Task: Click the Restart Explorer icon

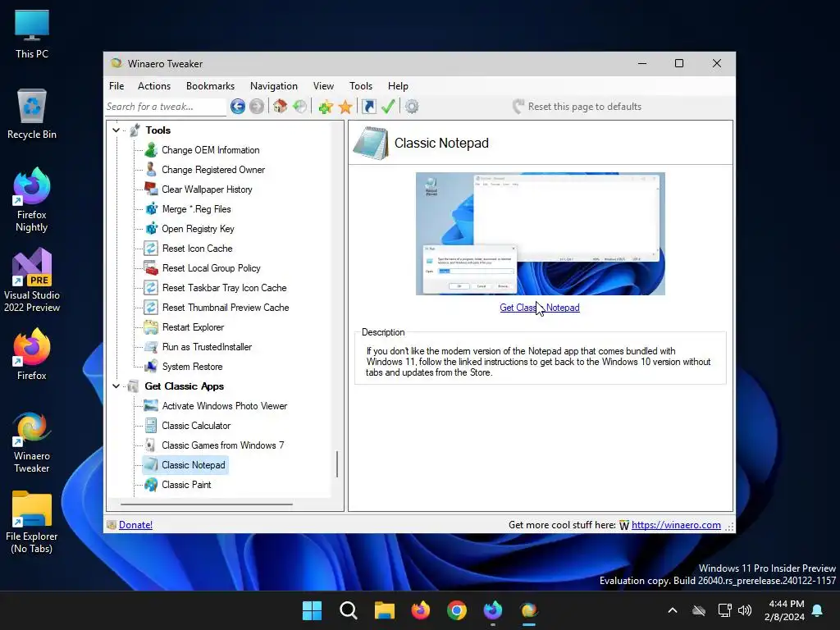Action: coord(151,327)
